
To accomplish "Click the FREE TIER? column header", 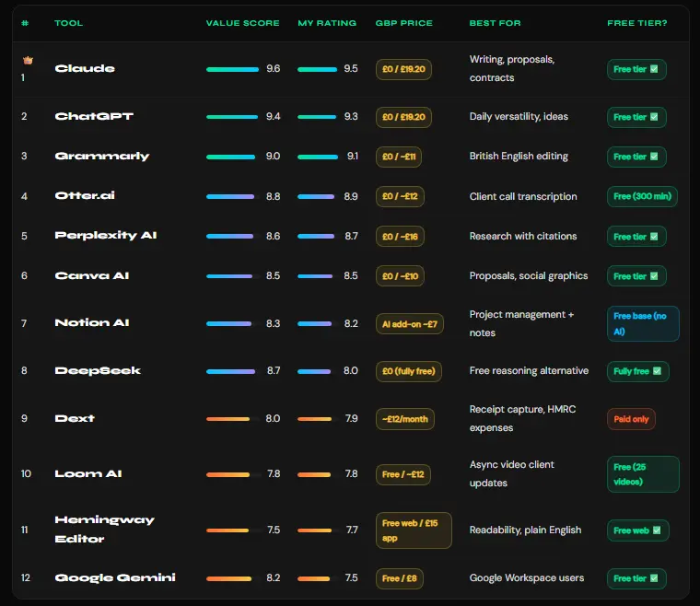I will [637, 23].
